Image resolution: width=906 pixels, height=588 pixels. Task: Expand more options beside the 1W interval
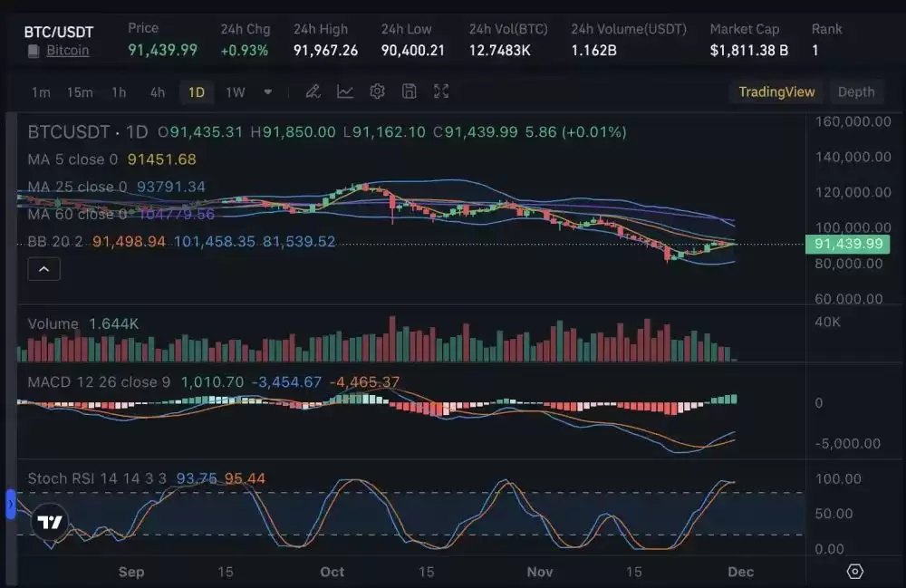click(x=267, y=92)
